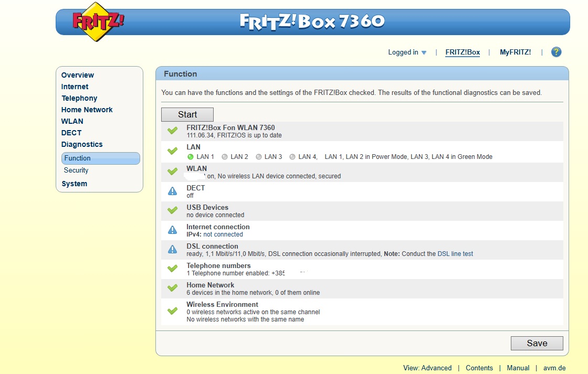The height and width of the screenshot is (374, 588).
Task: Click the green checkmark beside USB Devices
Action: (173, 211)
